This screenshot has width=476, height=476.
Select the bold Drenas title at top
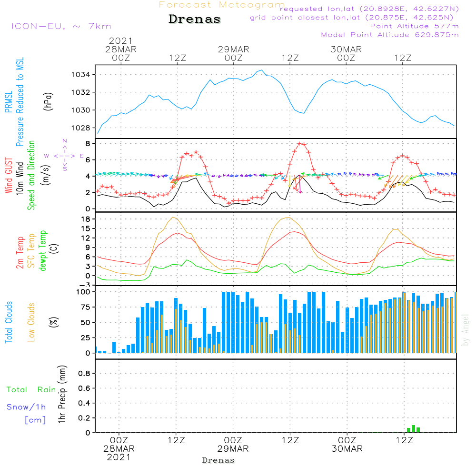(195, 20)
